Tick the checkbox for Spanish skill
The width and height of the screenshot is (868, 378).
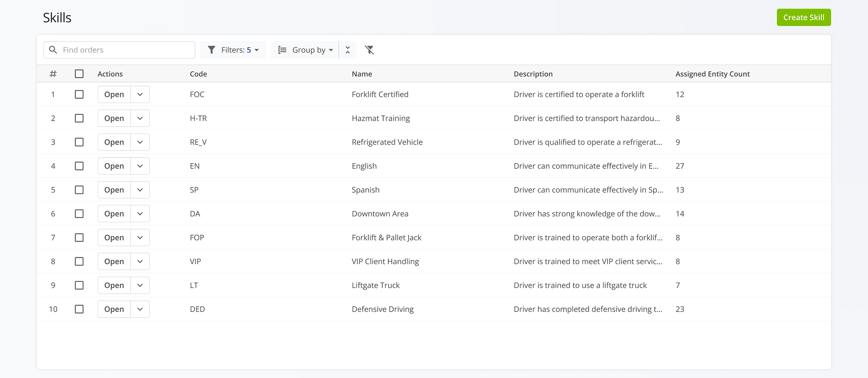(x=79, y=190)
